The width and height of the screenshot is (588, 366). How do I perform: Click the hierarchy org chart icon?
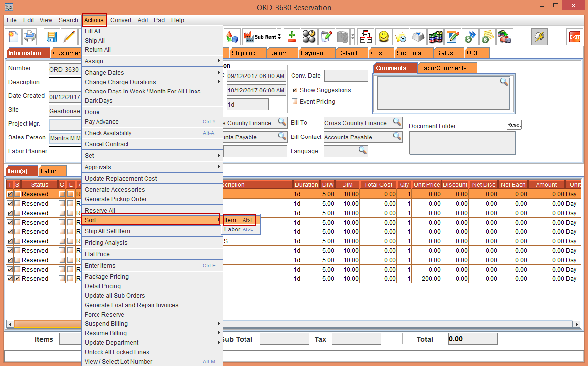[365, 37]
